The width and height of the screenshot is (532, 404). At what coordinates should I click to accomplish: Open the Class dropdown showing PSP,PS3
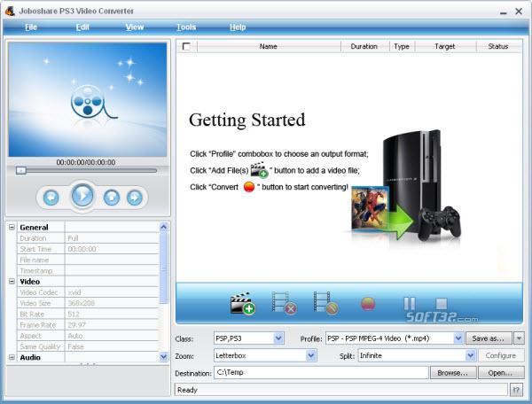(x=278, y=338)
